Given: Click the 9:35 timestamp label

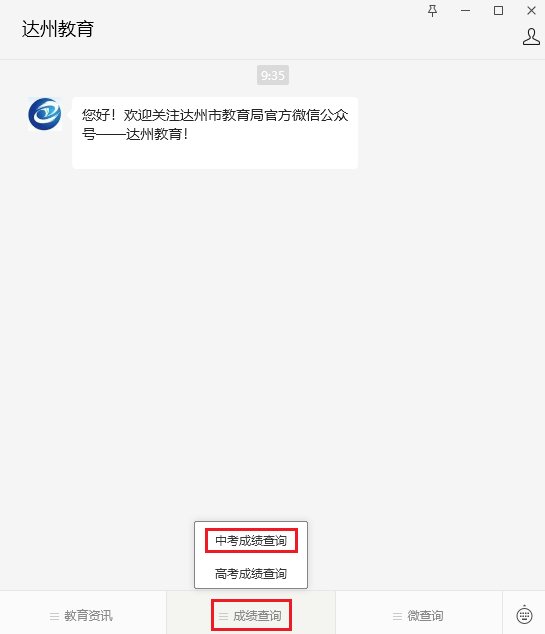Looking at the screenshot, I should (273, 75).
